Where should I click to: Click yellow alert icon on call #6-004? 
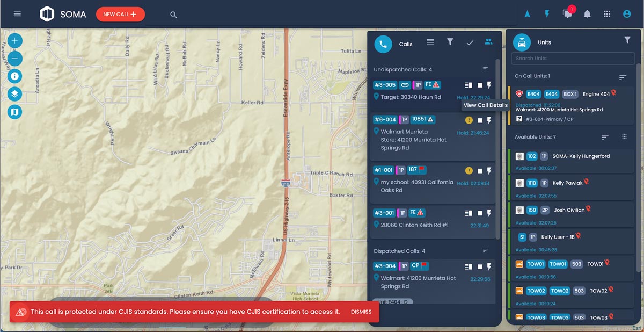pyautogui.click(x=469, y=120)
